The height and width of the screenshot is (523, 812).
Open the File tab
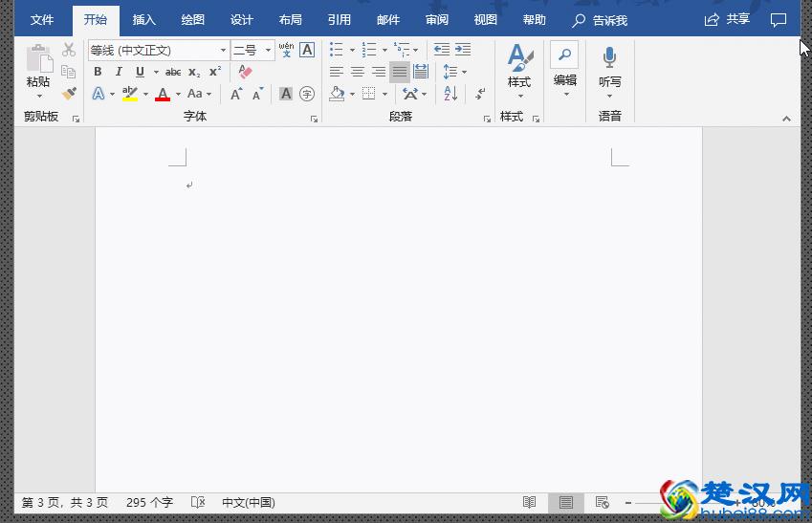pyautogui.click(x=42, y=20)
